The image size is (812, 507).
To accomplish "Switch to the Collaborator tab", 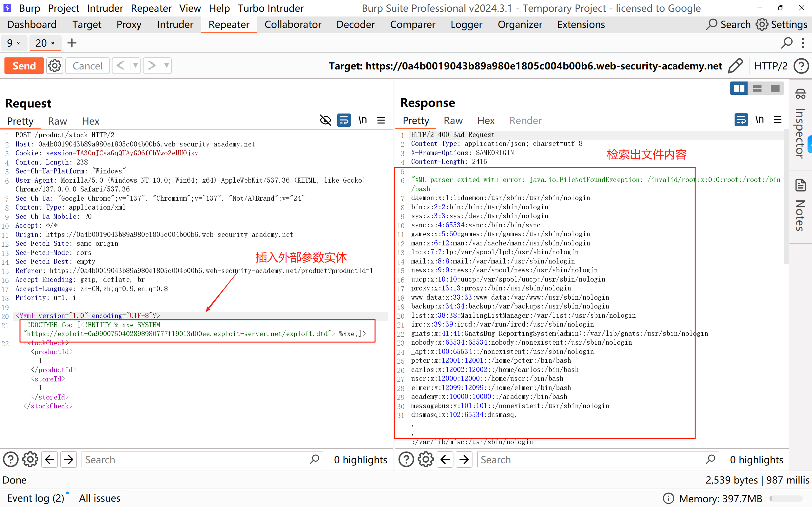I will (293, 24).
